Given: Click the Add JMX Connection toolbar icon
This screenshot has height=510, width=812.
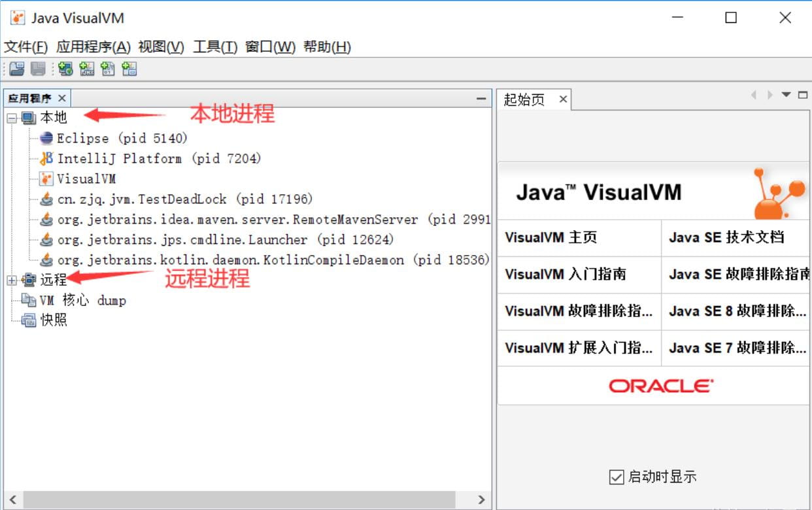Looking at the screenshot, I should click(87, 69).
